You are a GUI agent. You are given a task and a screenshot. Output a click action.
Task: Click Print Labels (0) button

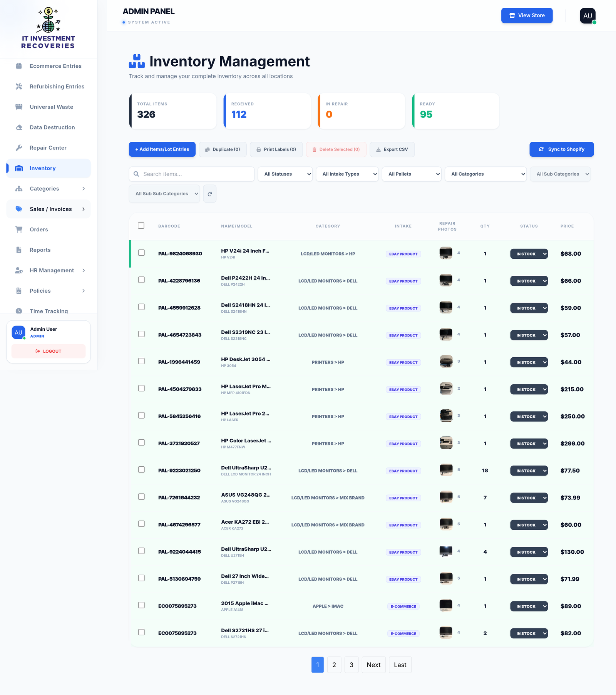click(x=276, y=149)
